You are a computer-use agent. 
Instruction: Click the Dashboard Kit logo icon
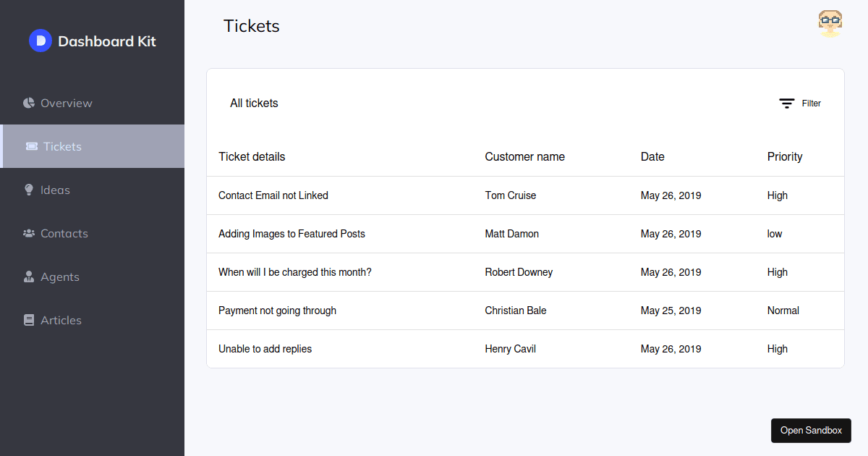click(41, 41)
